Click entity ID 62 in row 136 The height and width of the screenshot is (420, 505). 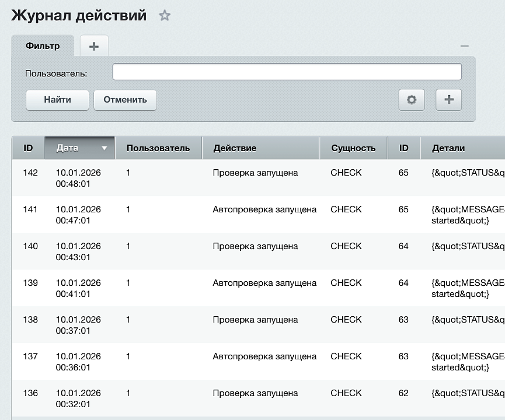tap(403, 393)
